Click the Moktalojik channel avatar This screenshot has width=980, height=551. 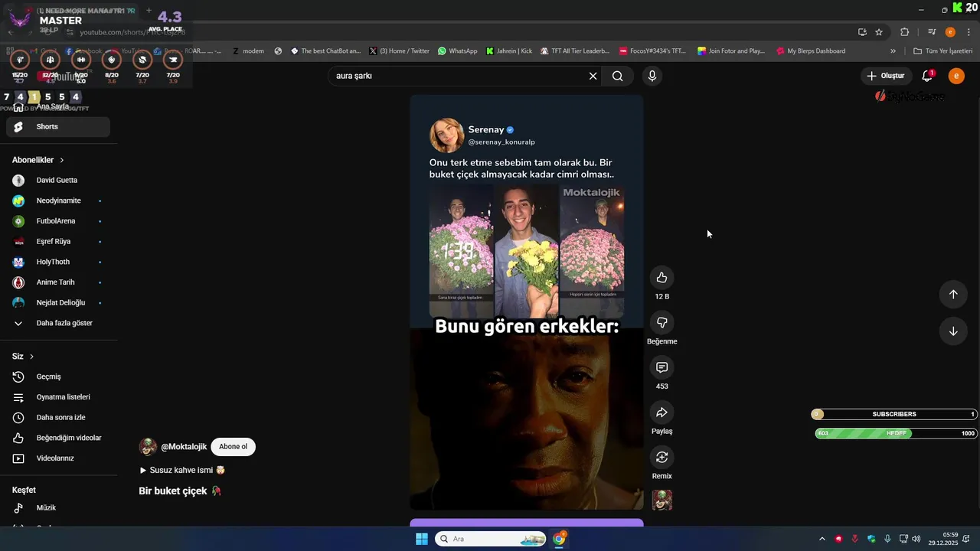click(148, 447)
